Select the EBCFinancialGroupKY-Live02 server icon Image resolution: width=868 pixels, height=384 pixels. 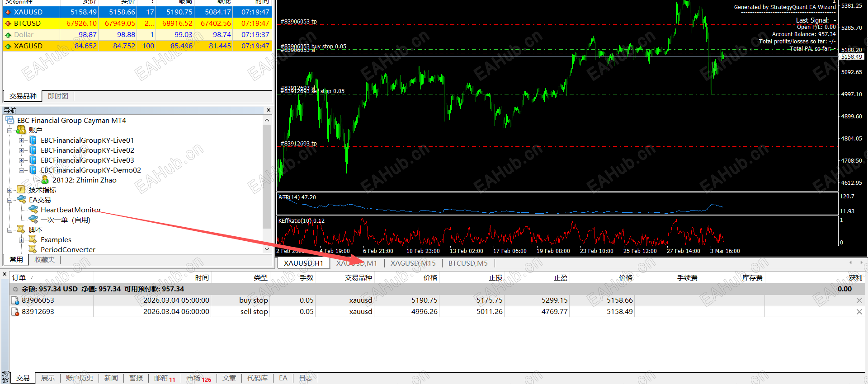tap(33, 150)
